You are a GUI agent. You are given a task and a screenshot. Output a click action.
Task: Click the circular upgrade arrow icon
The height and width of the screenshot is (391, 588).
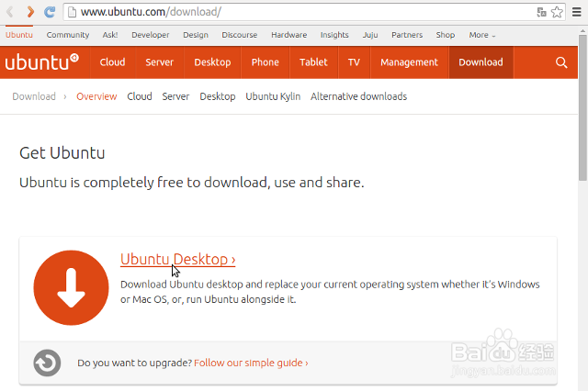(47, 363)
